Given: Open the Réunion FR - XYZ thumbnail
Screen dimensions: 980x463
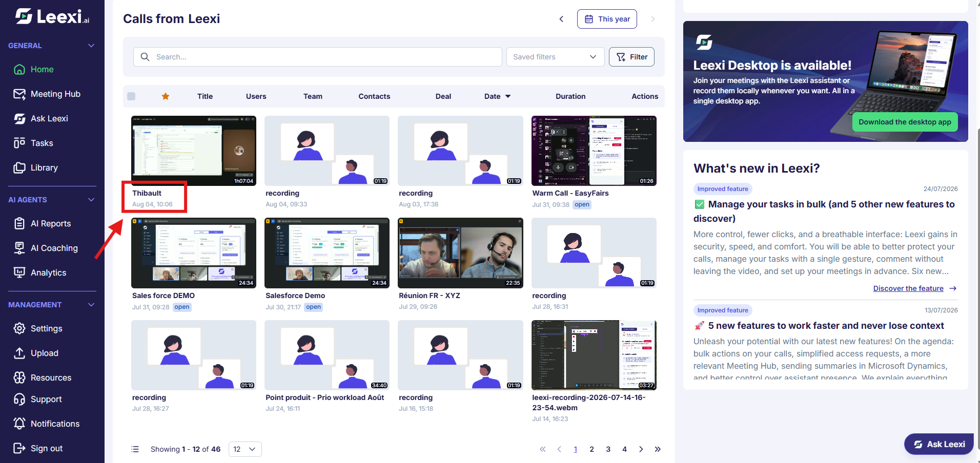Looking at the screenshot, I should pyautogui.click(x=460, y=253).
